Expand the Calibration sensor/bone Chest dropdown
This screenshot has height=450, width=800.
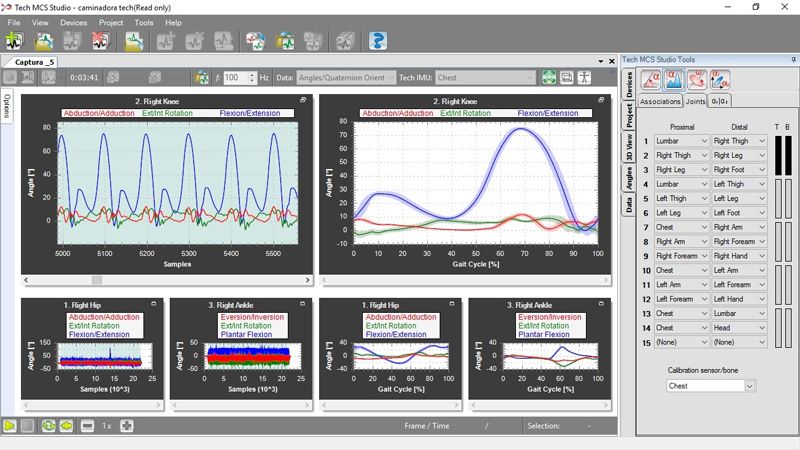click(x=709, y=385)
